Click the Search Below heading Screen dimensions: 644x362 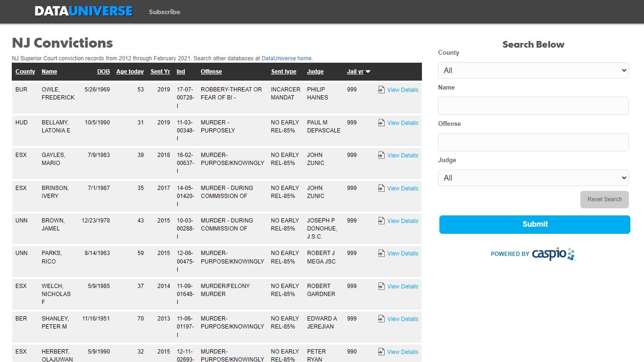(533, 45)
